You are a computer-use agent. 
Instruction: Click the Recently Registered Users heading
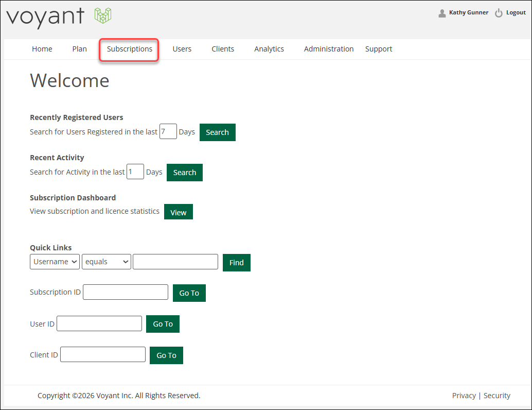(x=76, y=117)
